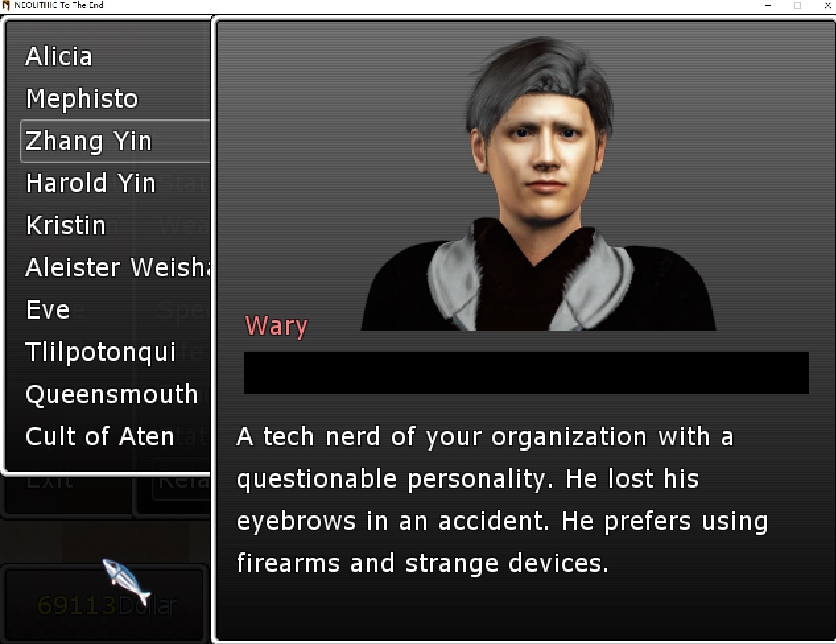
Task: Choose the highlighted Zhang Yin entry
Action: 115,141
